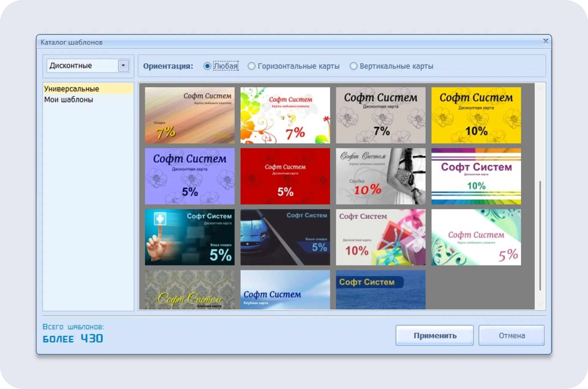Choose the teal ornament 5% template

click(476, 237)
